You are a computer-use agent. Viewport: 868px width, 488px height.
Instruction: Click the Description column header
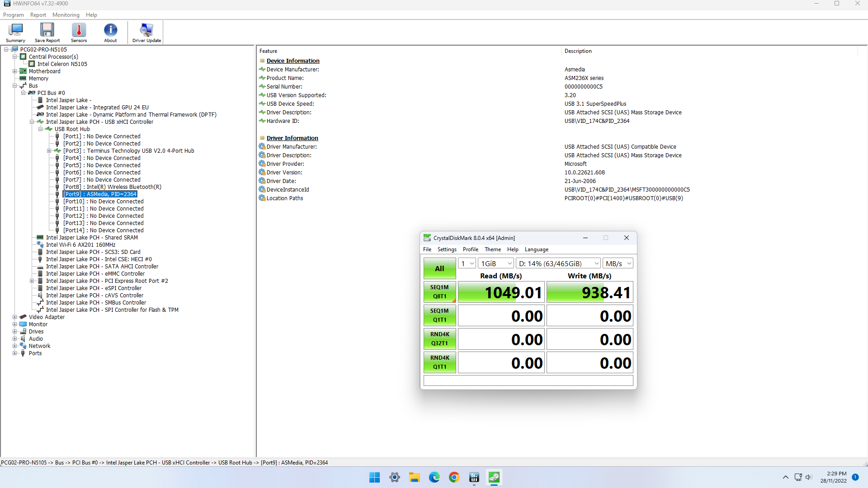pyautogui.click(x=710, y=51)
